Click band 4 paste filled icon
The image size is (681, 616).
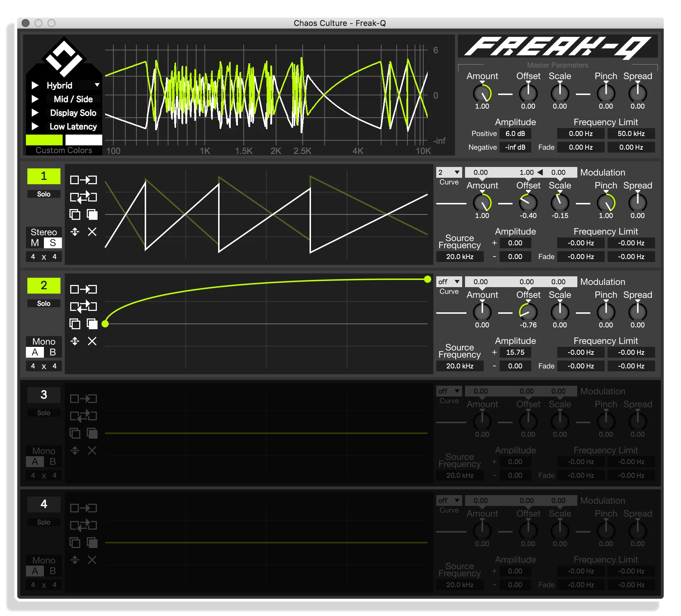point(92,543)
